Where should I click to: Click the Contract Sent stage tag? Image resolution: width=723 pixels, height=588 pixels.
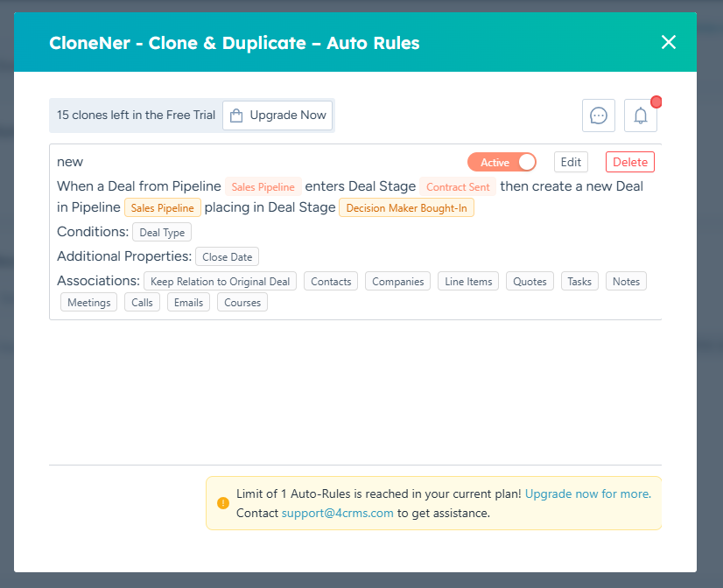[x=458, y=186]
